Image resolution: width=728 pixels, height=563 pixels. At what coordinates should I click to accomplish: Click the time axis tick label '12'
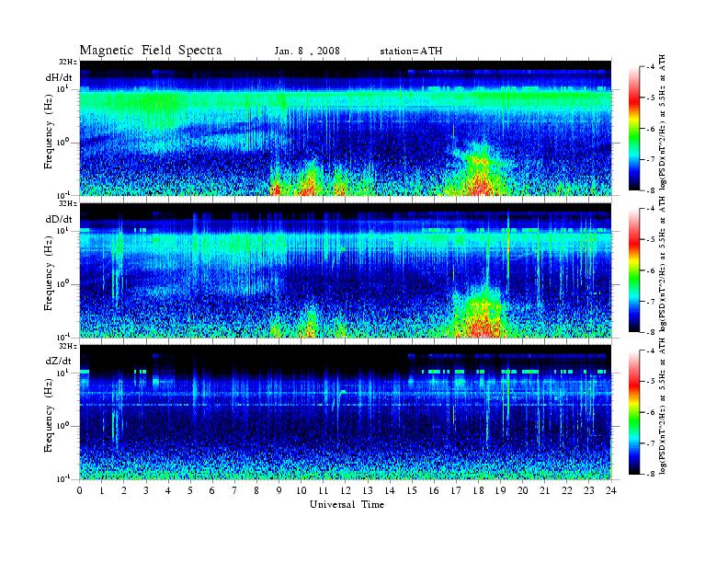coord(346,490)
